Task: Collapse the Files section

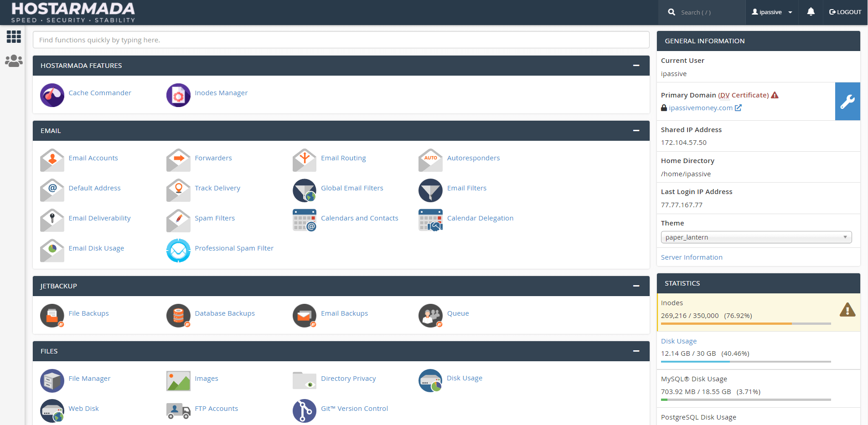Action: tap(636, 351)
